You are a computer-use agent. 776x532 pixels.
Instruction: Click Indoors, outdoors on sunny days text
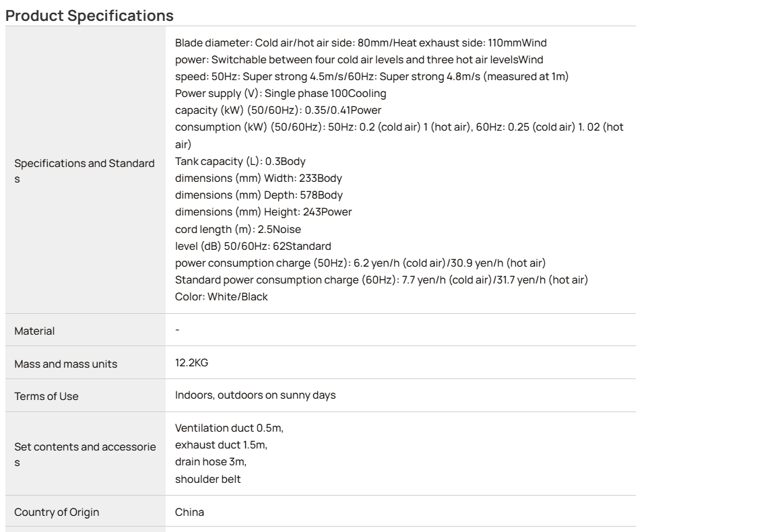pos(255,395)
